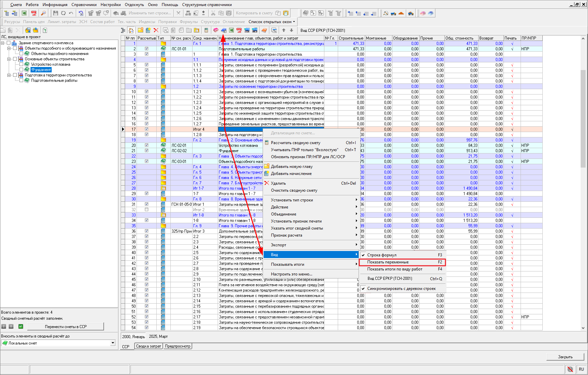Click the move row up arrow icon
Screen dimensions: 588x375
[284, 30]
